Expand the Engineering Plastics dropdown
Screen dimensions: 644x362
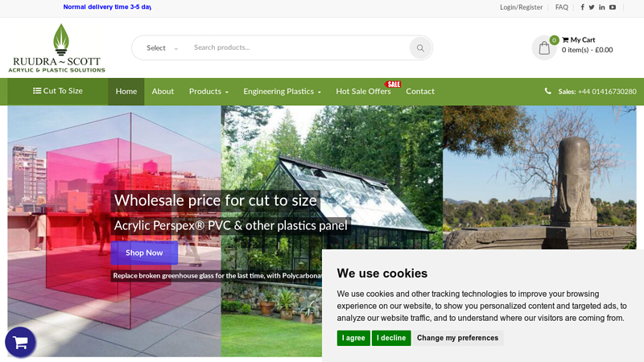[x=283, y=92]
